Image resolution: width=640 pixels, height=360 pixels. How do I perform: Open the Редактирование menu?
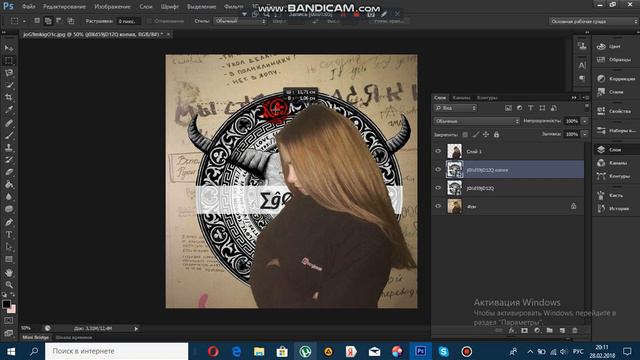64,7
